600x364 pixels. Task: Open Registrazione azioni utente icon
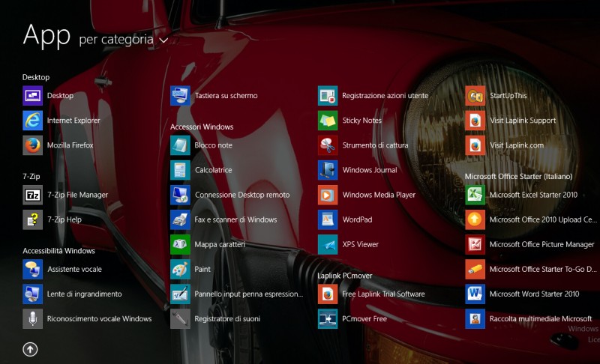328,95
